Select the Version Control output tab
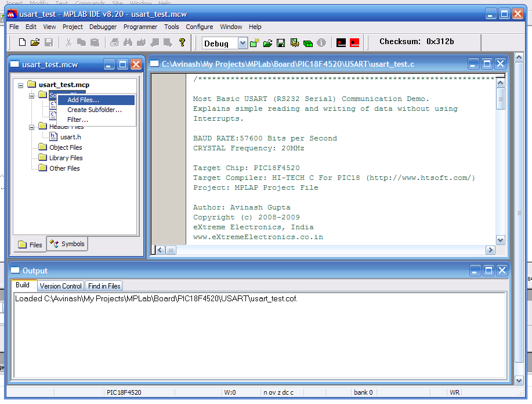 [x=60, y=286]
